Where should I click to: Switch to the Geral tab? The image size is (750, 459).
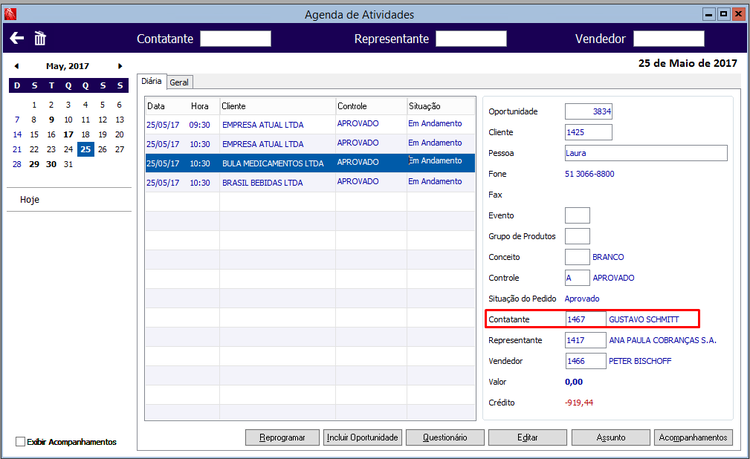click(179, 82)
